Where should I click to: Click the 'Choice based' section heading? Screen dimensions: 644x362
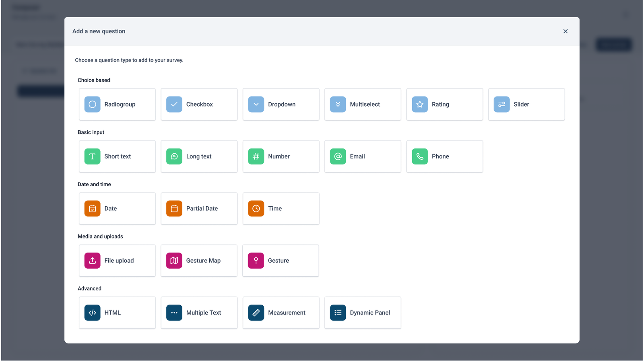[x=94, y=80]
